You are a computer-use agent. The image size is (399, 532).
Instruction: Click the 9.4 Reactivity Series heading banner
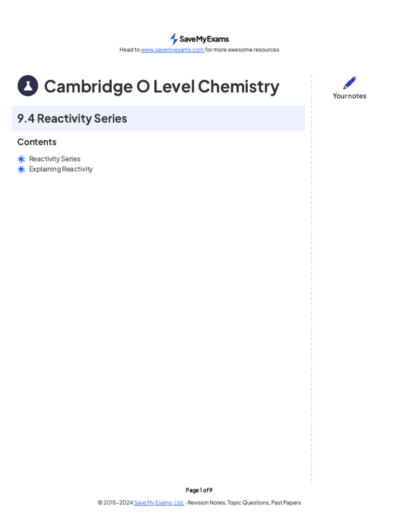[158, 118]
